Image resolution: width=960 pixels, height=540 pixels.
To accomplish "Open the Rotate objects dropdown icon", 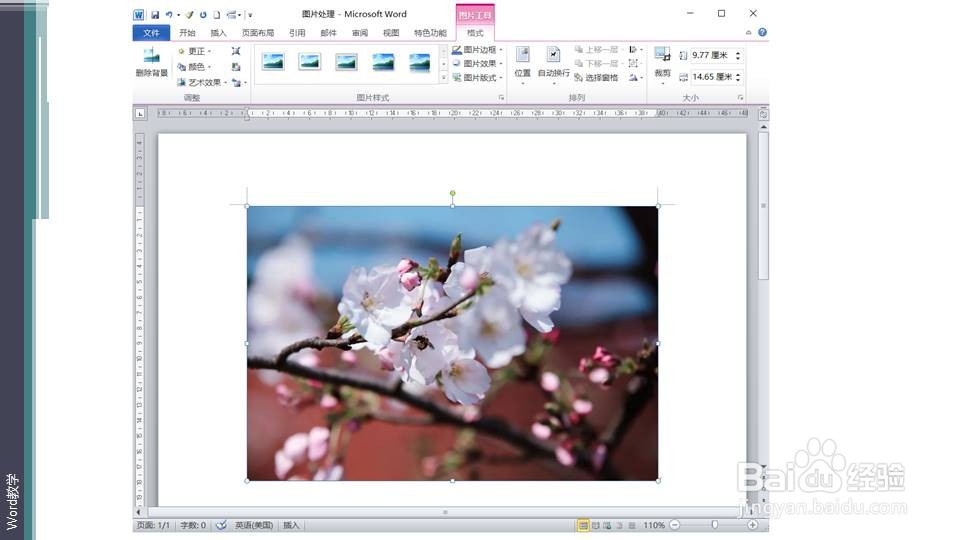I will tap(636, 78).
